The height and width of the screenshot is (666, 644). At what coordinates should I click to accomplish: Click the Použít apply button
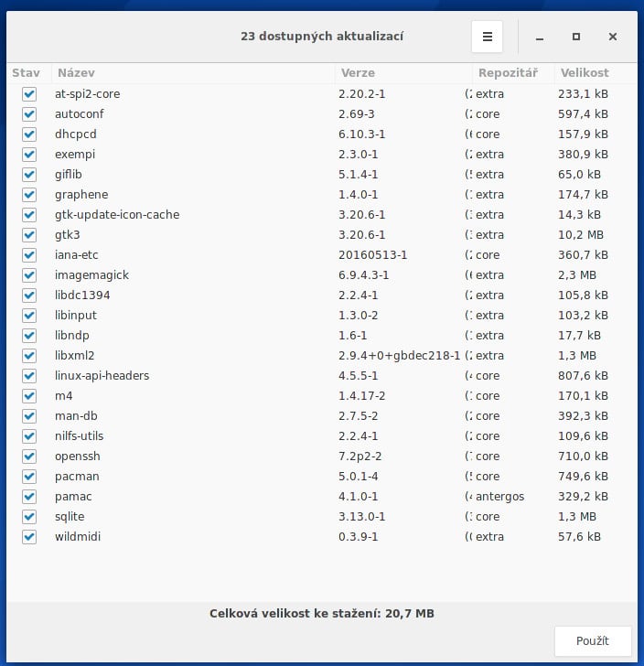593,640
